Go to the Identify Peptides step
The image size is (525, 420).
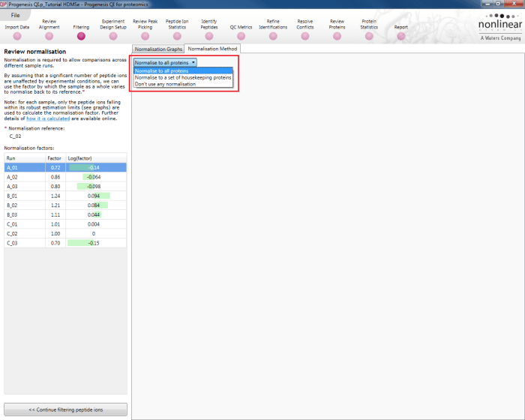tap(209, 29)
